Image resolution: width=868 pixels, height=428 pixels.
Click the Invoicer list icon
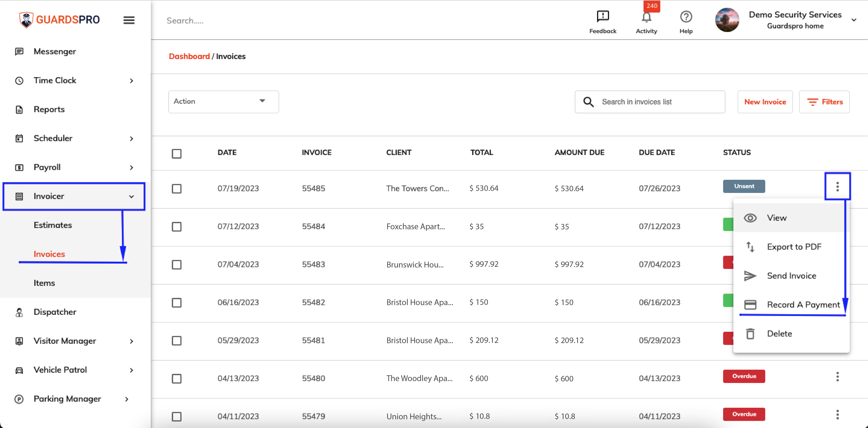(x=19, y=196)
